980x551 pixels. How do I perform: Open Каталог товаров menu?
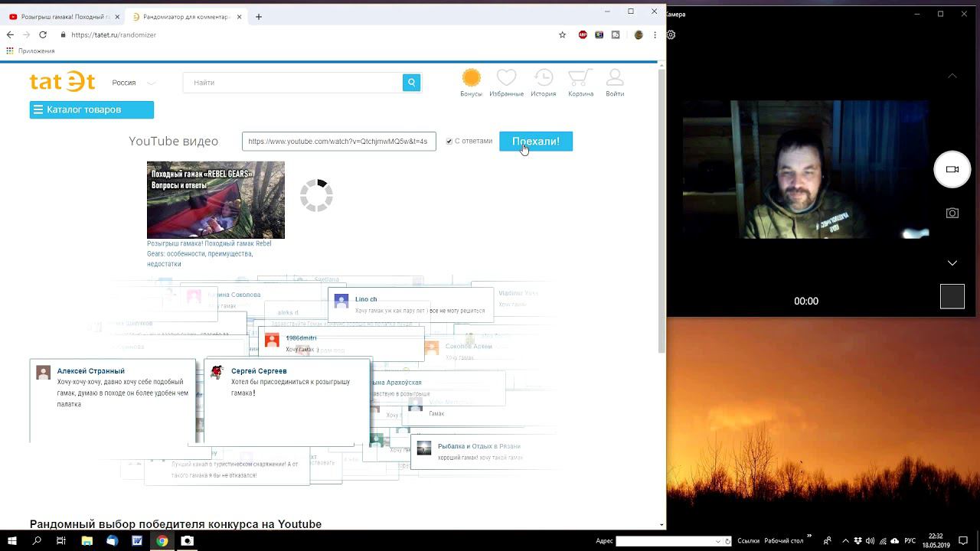click(92, 109)
